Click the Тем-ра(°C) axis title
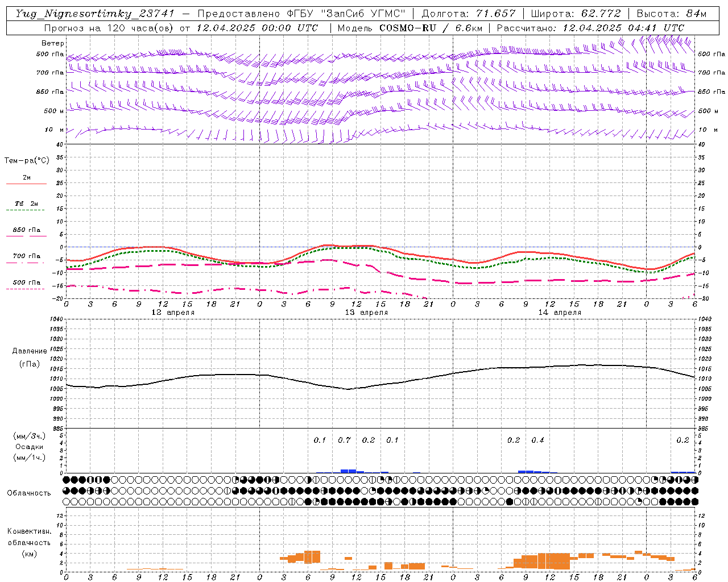This screenshot has width=728, height=582. (x=27, y=161)
